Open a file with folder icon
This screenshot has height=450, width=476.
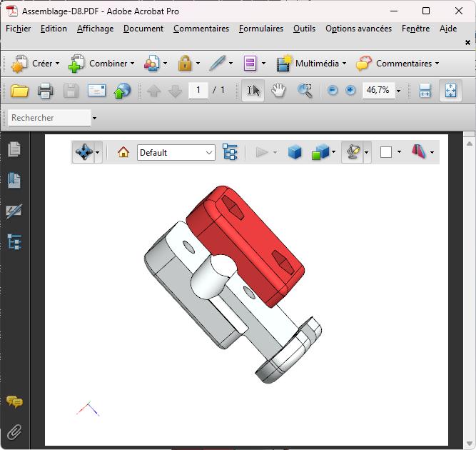pos(19,91)
